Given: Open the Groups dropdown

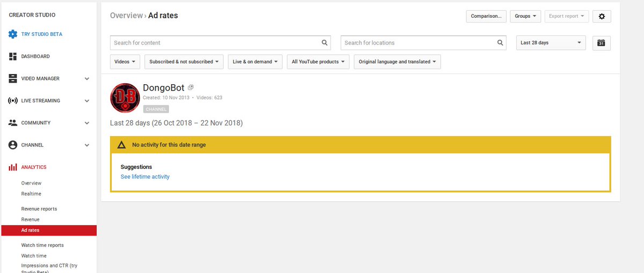Looking at the screenshot, I should (525, 16).
